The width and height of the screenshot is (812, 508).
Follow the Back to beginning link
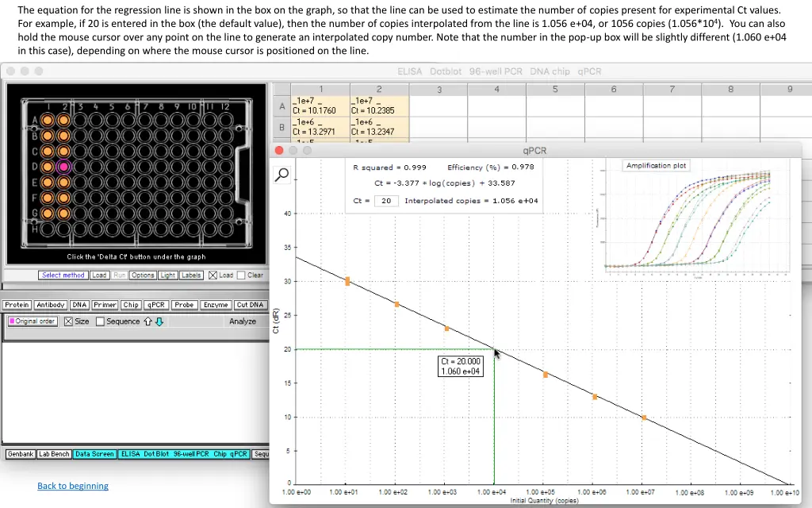(x=73, y=486)
